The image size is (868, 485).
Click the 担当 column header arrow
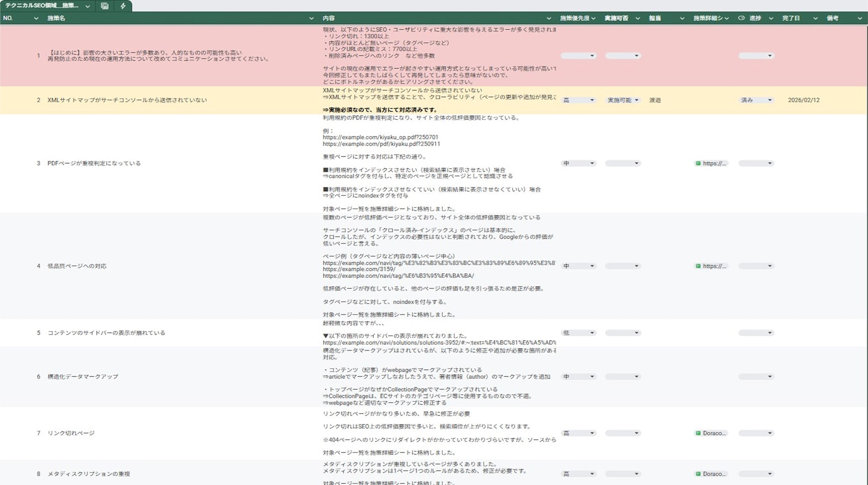coord(682,18)
